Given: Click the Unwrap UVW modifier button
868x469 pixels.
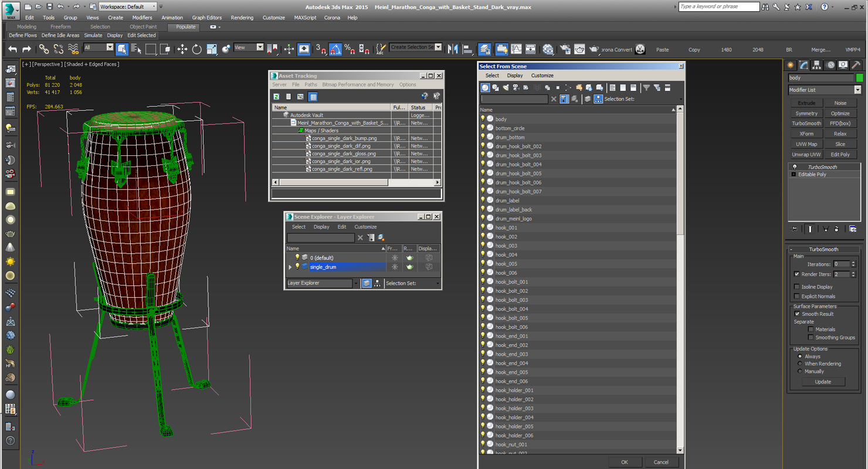Looking at the screenshot, I should (x=806, y=154).
